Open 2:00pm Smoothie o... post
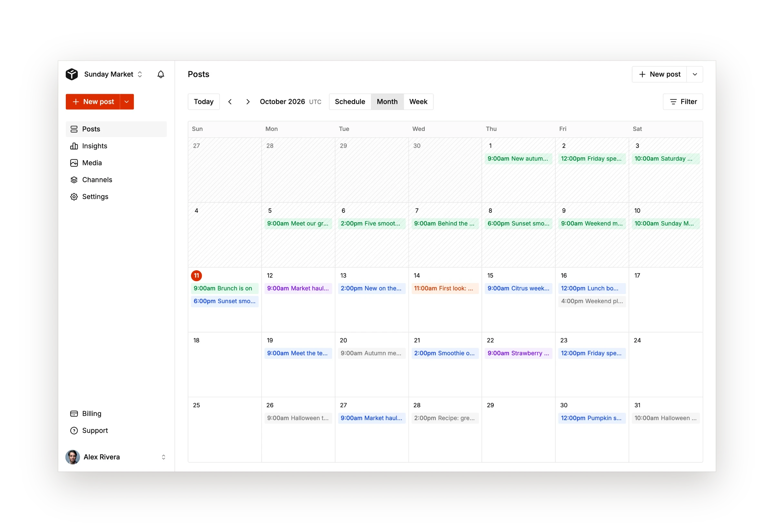This screenshot has width=774, height=532. (x=445, y=353)
